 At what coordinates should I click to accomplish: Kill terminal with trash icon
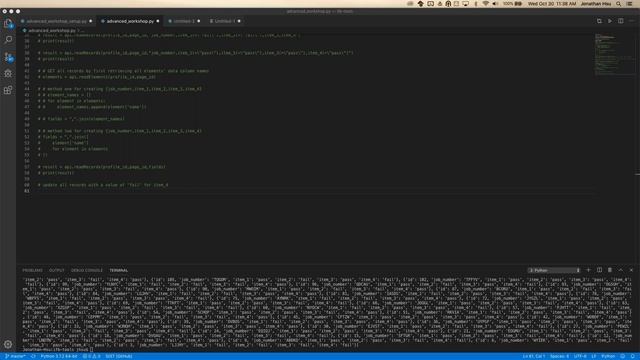pos(610,270)
